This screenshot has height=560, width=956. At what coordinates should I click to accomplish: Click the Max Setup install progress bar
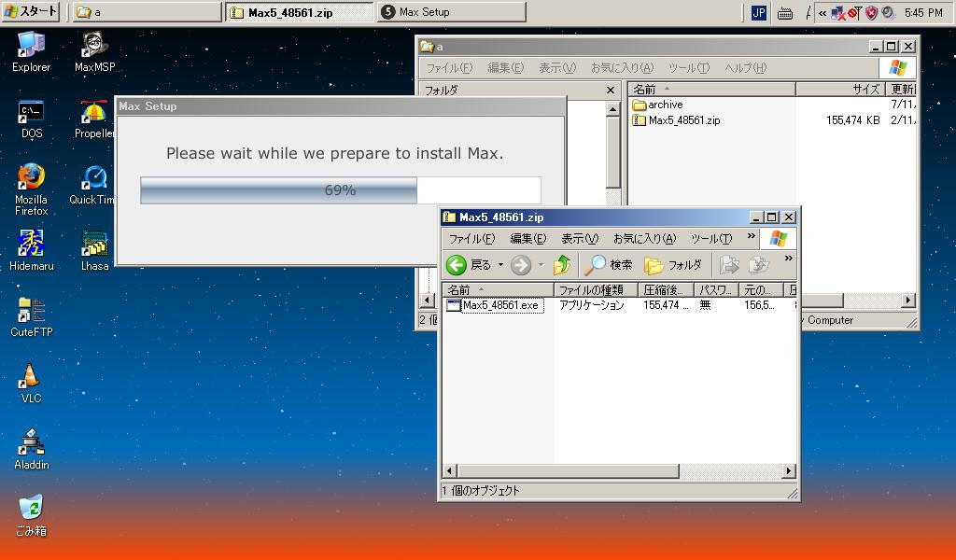[340, 190]
